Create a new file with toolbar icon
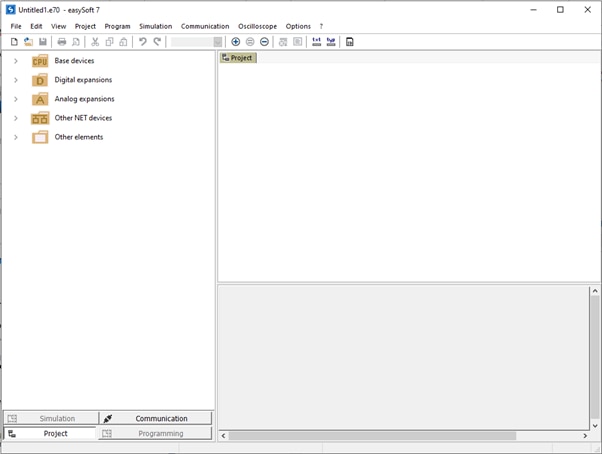 click(14, 42)
